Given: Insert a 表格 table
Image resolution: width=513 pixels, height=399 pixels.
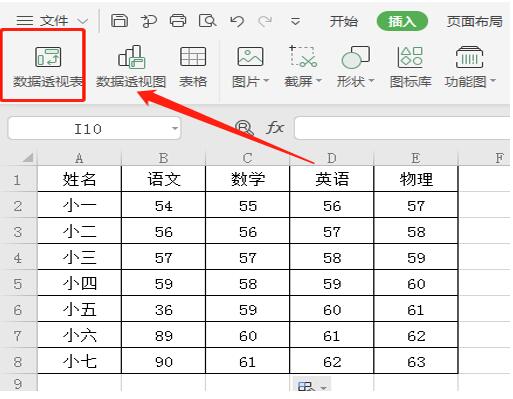Looking at the screenshot, I should [193, 67].
